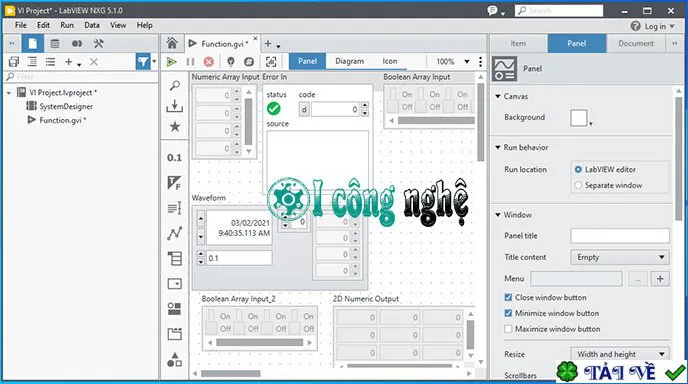Click the star favorites palette icon
The height and width of the screenshot is (384, 688).
(x=175, y=127)
